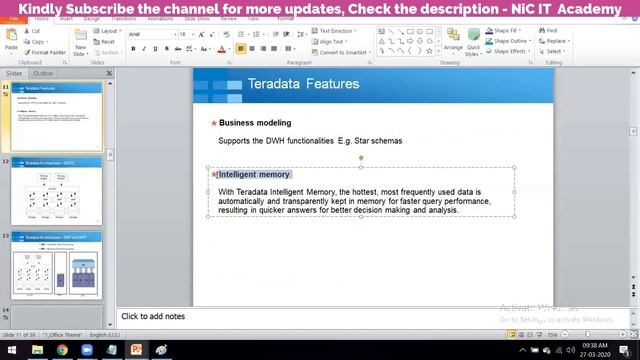640x360 pixels.
Task: Click Convert to SmartArt
Action: 341,52
